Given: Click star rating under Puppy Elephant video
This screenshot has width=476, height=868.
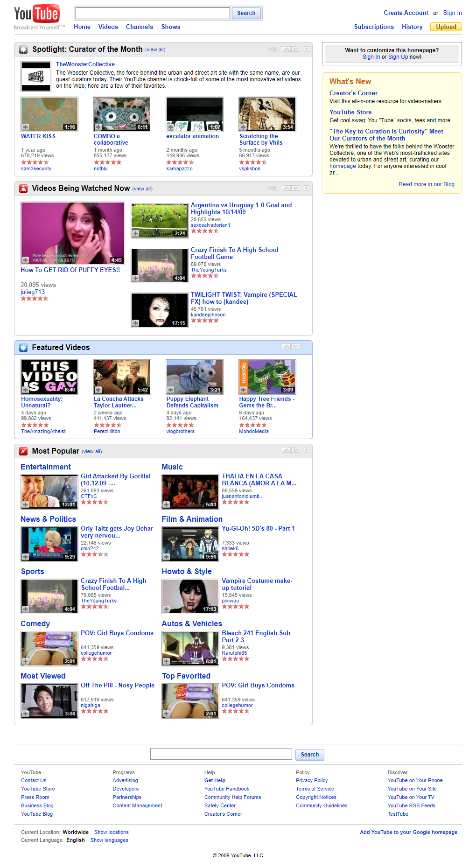Looking at the screenshot, I should [x=180, y=425].
